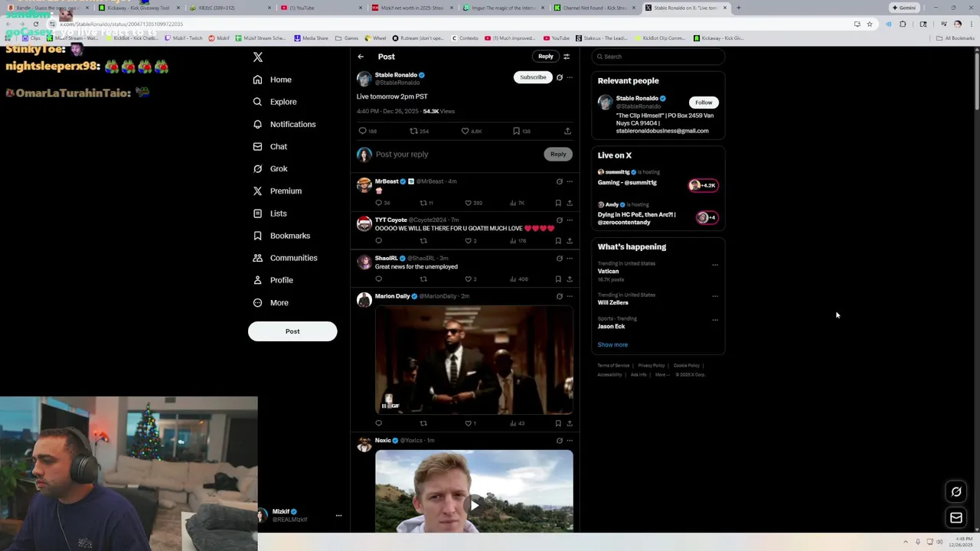Bookmark ShaoIRL's reply

[x=558, y=279]
